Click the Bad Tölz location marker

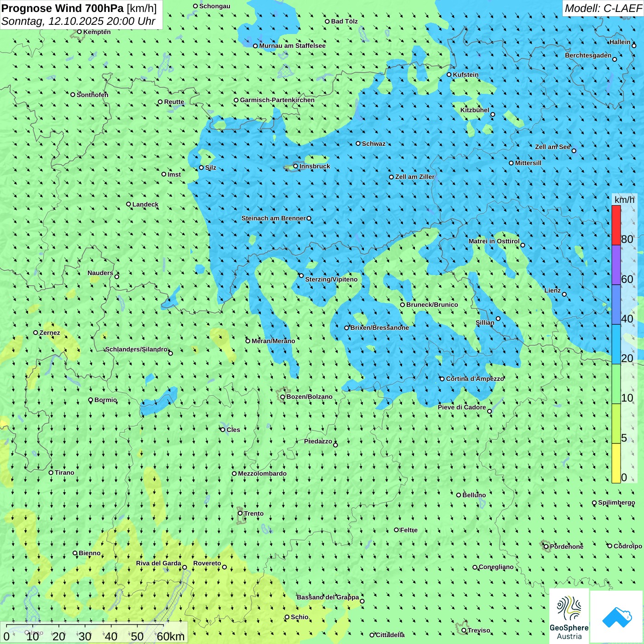327,21
